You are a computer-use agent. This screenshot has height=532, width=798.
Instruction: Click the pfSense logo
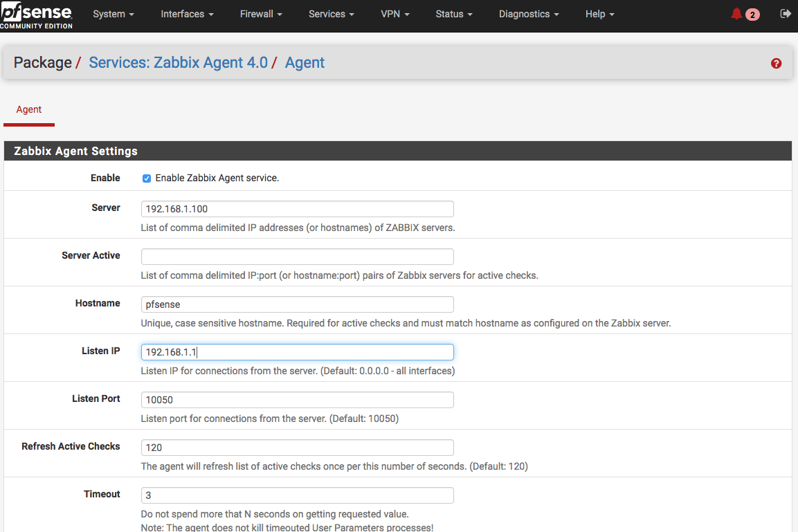tap(36, 15)
